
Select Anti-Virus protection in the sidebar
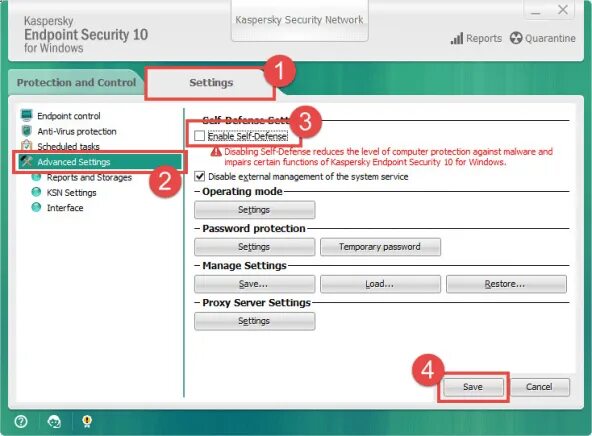click(77, 131)
